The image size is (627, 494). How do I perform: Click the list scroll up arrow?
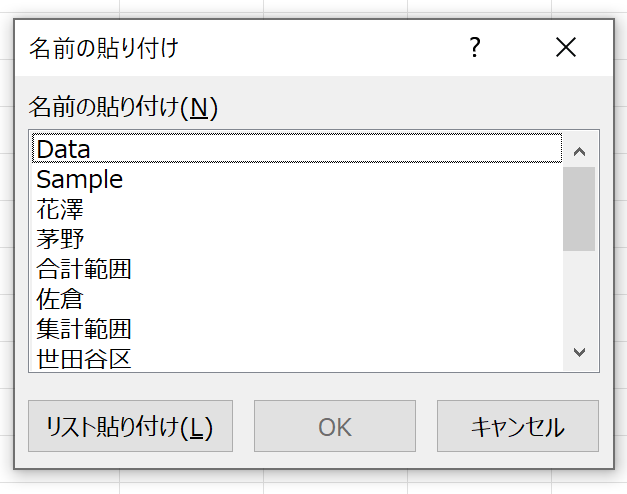click(579, 152)
